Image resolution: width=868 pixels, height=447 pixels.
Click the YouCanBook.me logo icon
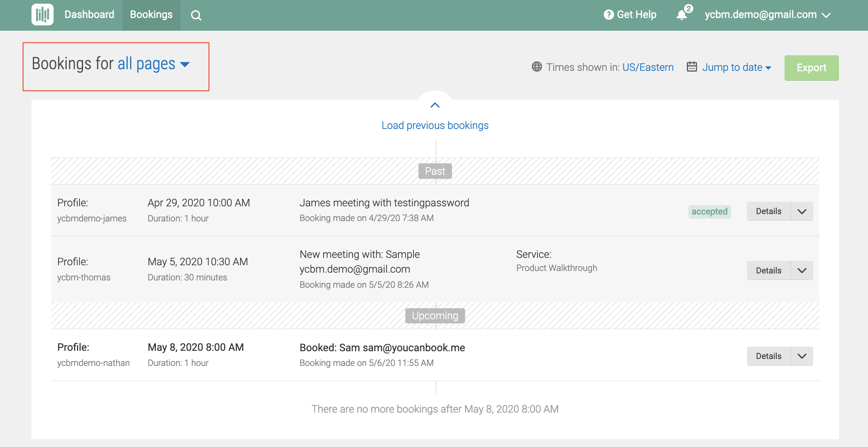[43, 15]
